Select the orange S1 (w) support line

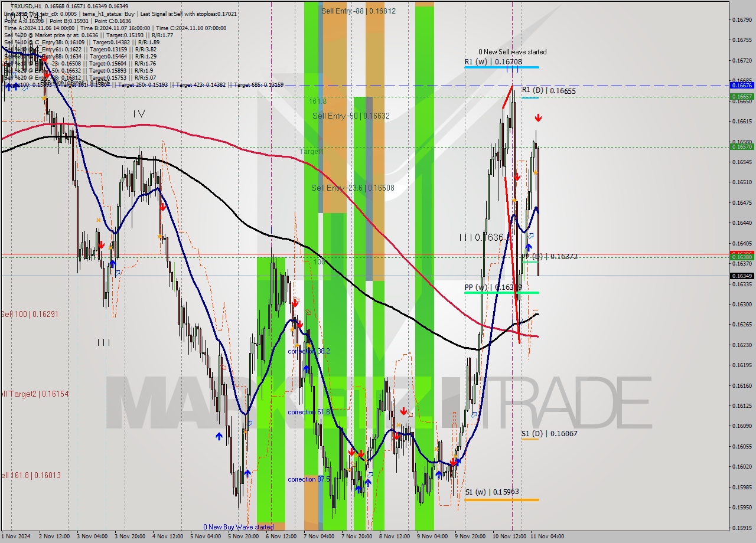pos(501,500)
